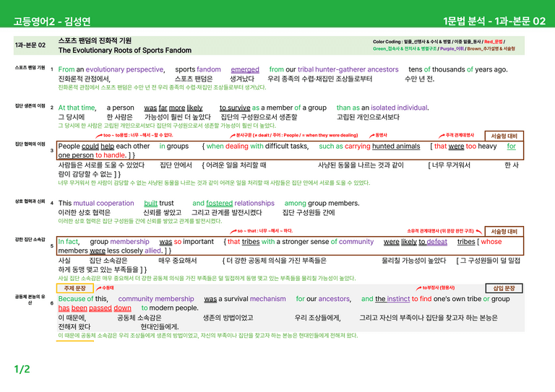Click the red annotation '동명사'
The height and width of the screenshot is (392, 555).
pos(381,135)
